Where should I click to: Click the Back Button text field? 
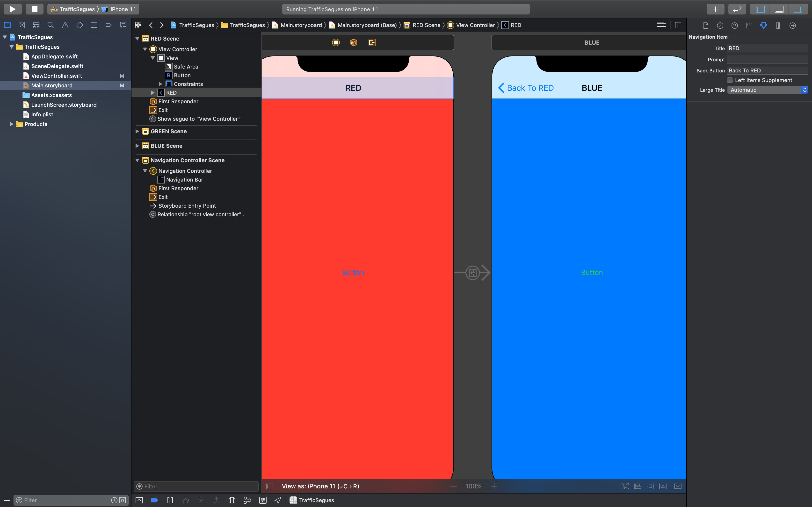coord(767,70)
